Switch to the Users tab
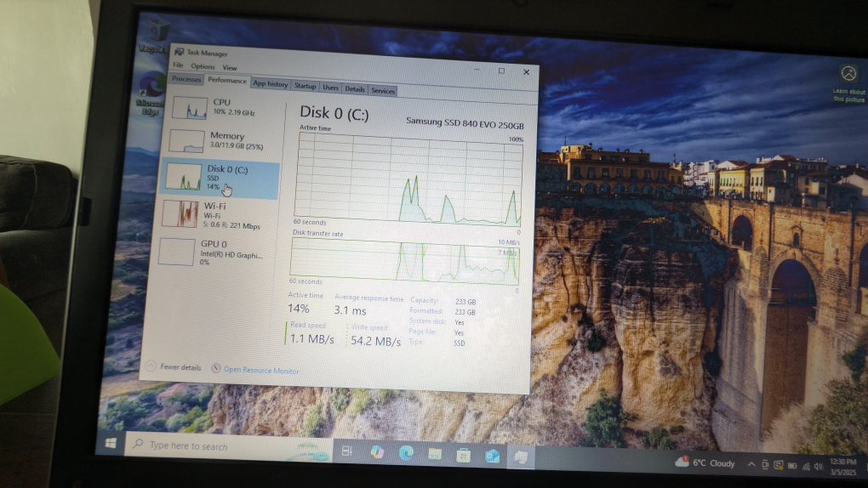Viewport: 868px width, 488px height. click(330, 88)
